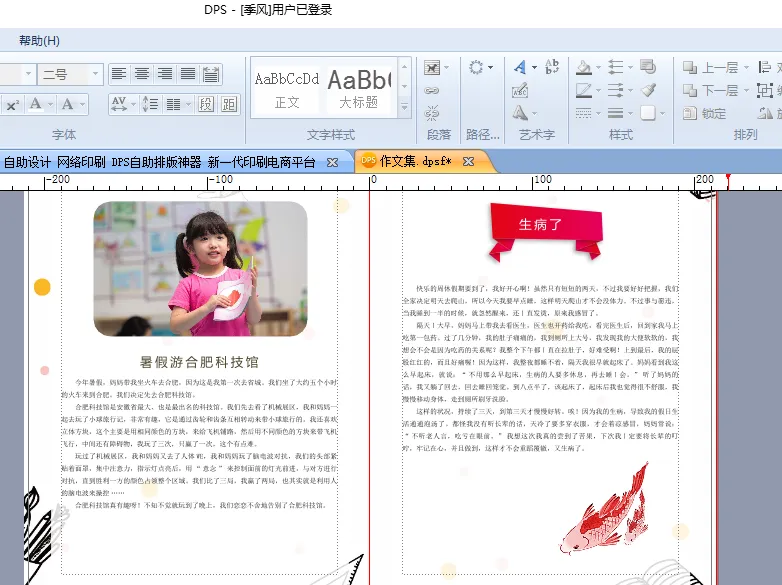Apply left text alignment

click(119, 74)
